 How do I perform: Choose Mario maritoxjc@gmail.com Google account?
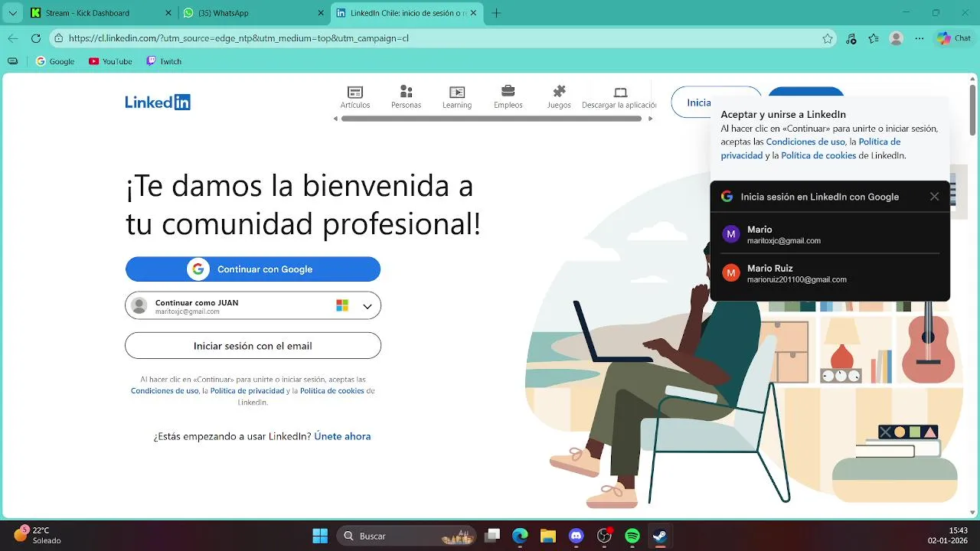[x=830, y=234]
